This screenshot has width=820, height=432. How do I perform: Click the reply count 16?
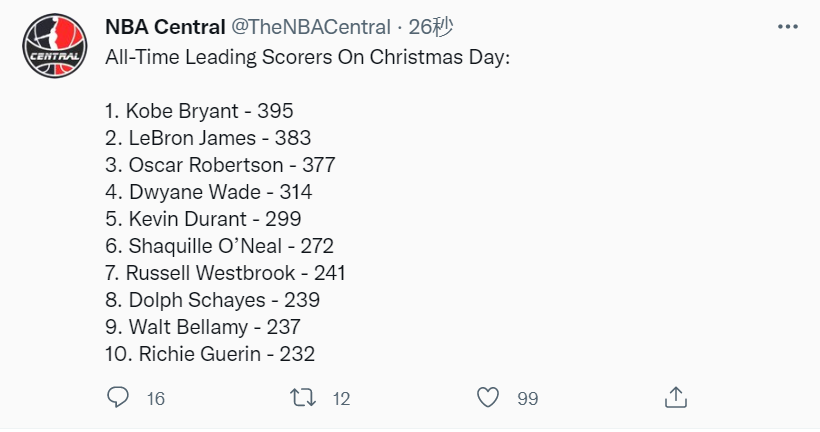pos(156,399)
